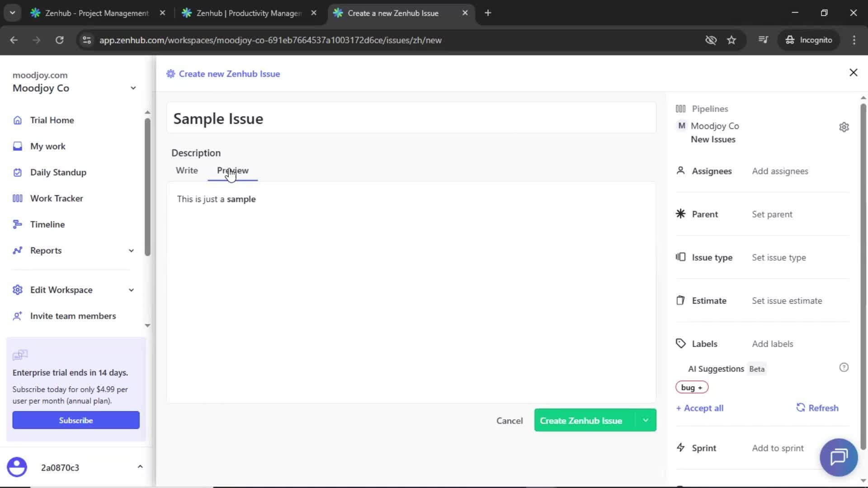Viewport: 868px width, 488px height.
Task: Click Refresh to regenerate AI suggestions
Action: tap(817, 408)
